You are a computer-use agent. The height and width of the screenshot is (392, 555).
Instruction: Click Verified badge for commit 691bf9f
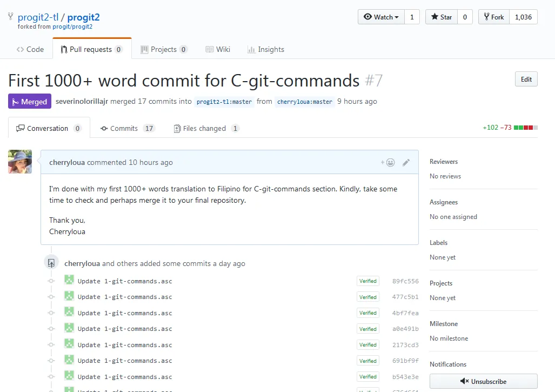[x=368, y=361]
